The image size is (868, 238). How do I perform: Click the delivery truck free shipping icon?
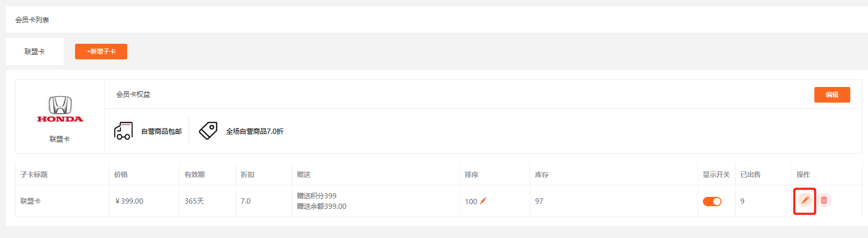coord(123,131)
